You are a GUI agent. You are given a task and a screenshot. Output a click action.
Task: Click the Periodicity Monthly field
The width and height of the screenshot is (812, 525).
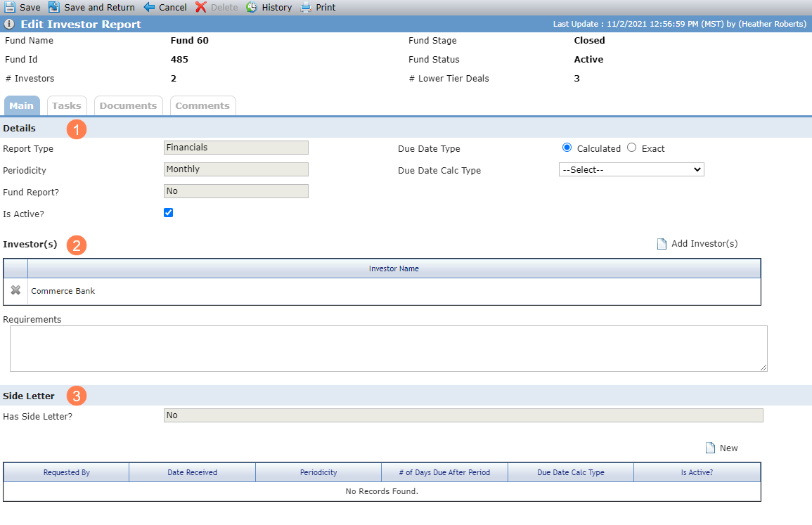(236, 169)
